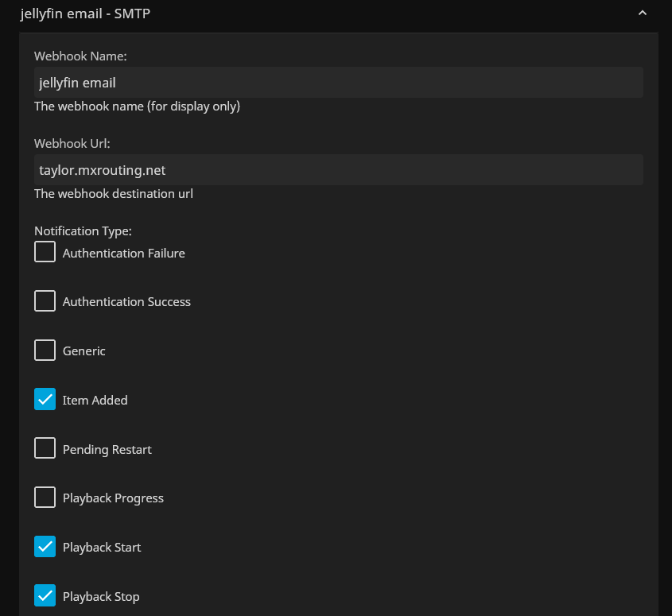This screenshot has height=616, width=672.
Task: Enable the Authentication Failure checkbox
Action: 45,253
